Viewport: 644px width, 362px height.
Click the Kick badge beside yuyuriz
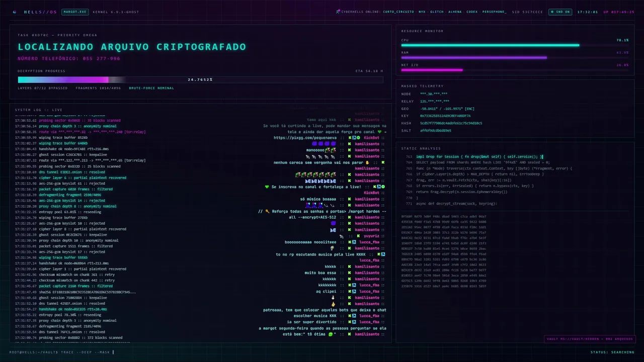tap(358, 235)
